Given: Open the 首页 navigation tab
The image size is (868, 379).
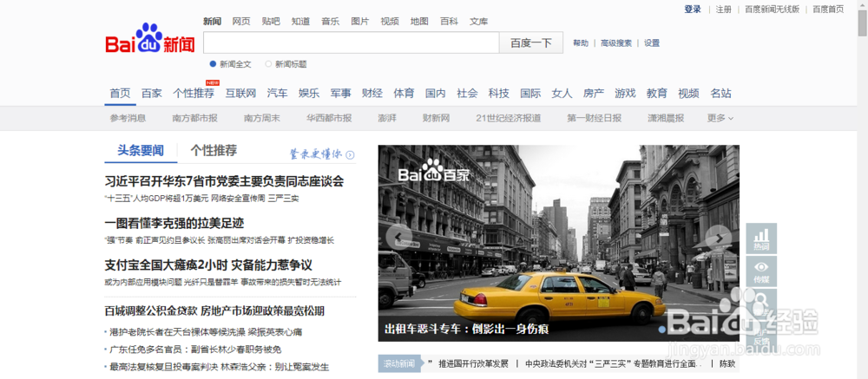Looking at the screenshot, I should [x=120, y=94].
